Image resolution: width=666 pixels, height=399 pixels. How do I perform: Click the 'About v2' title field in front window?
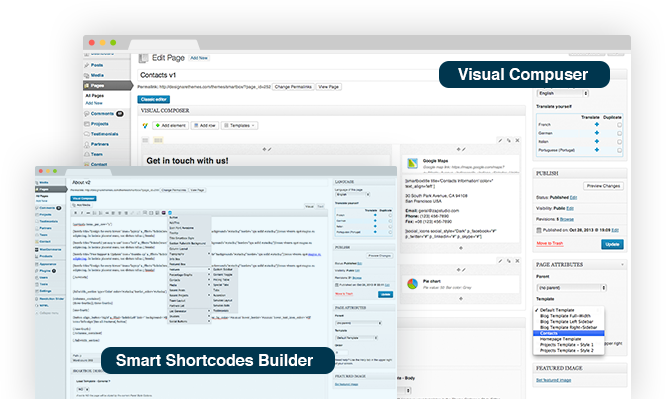pyautogui.click(x=200, y=182)
